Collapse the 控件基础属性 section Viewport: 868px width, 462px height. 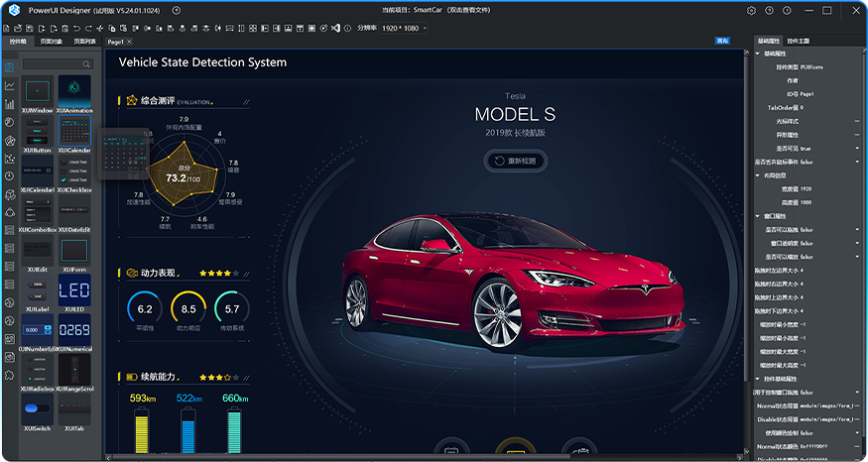click(x=758, y=379)
